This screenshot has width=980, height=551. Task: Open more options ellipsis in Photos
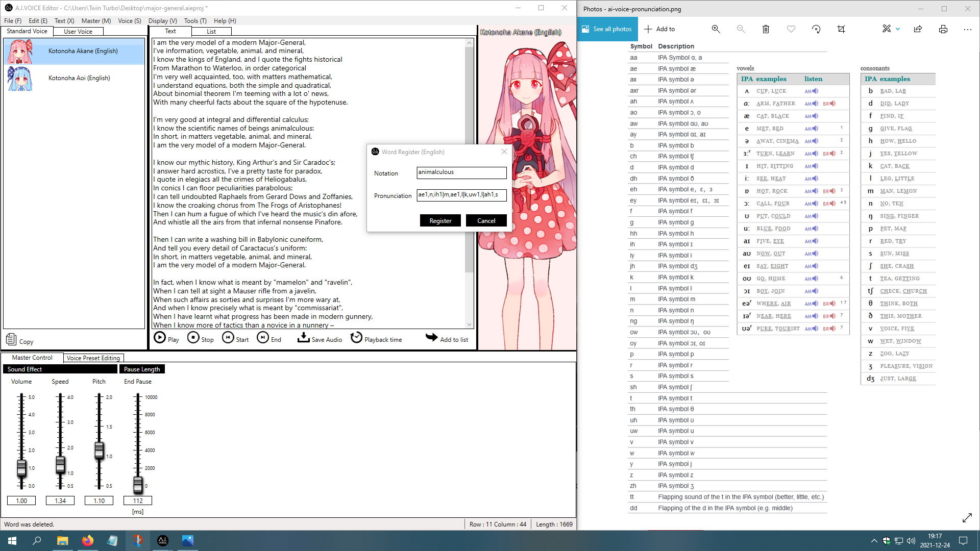967,29
